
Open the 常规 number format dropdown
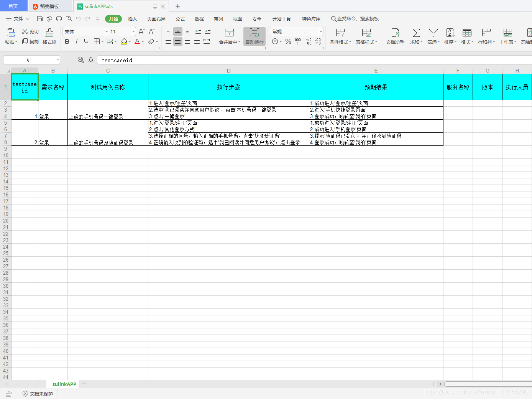(x=296, y=31)
